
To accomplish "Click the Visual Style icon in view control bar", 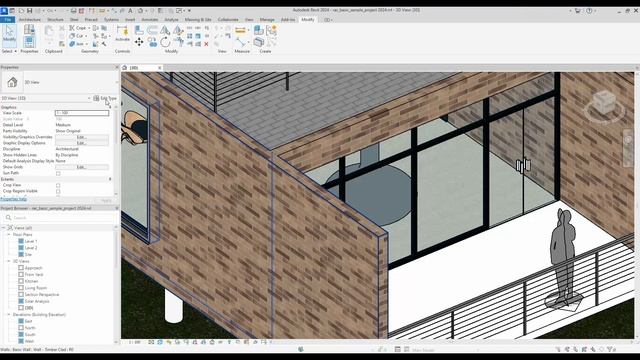I will (160, 342).
